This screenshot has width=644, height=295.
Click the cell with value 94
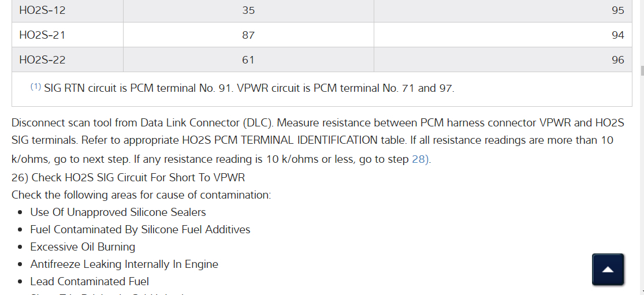click(x=617, y=35)
